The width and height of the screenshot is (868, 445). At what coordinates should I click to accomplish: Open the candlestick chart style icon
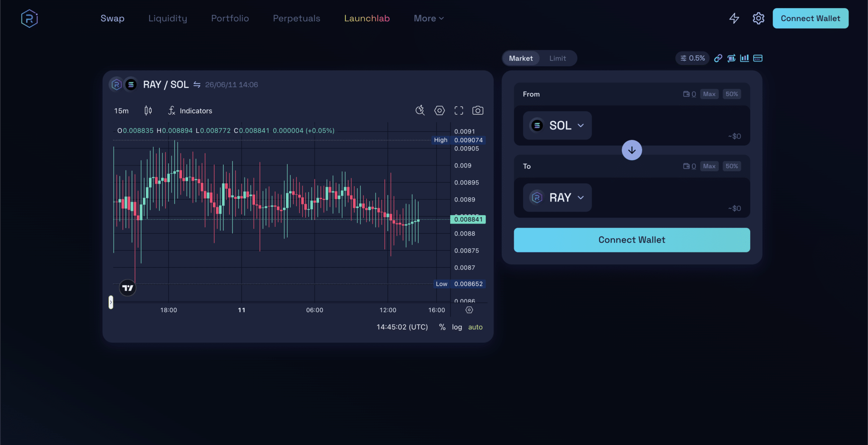click(x=148, y=111)
